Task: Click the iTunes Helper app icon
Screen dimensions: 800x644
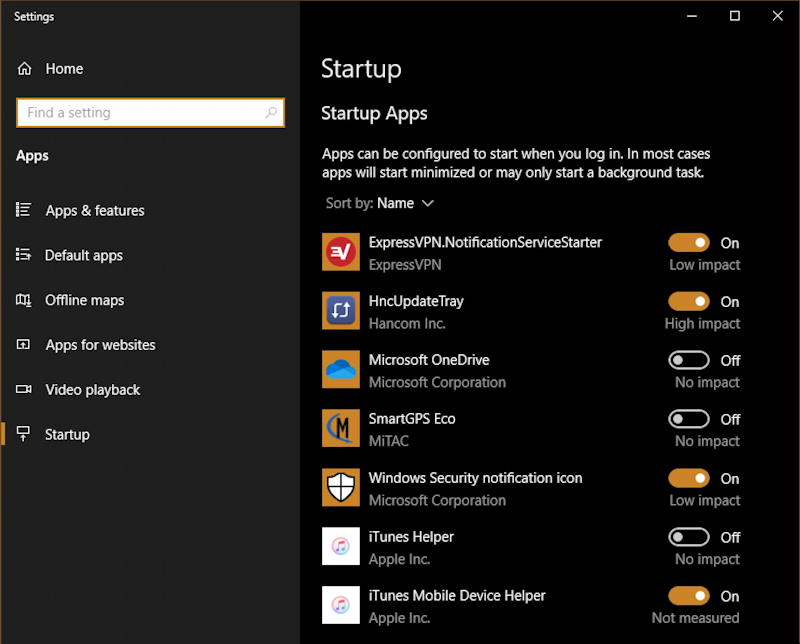Action: click(341, 547)
